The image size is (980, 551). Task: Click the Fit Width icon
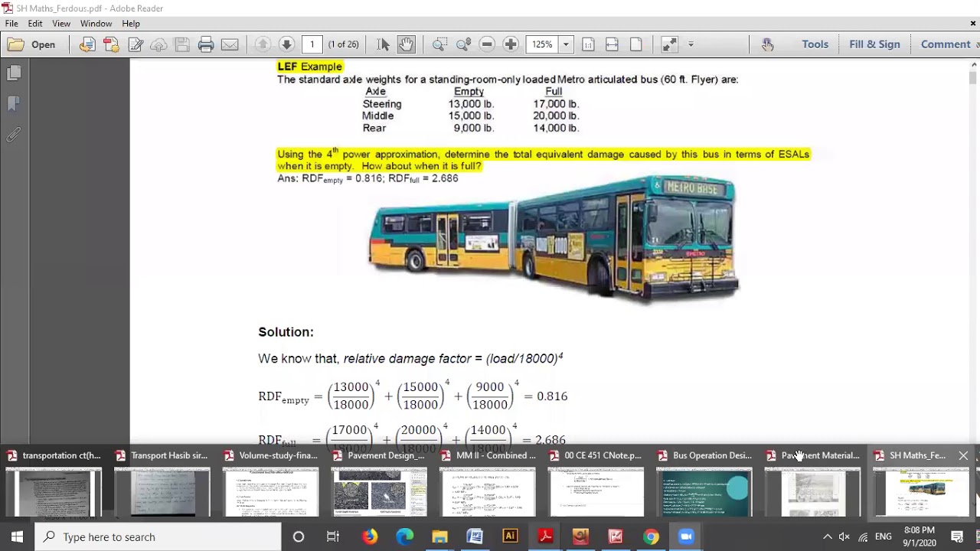click(612, 44)
